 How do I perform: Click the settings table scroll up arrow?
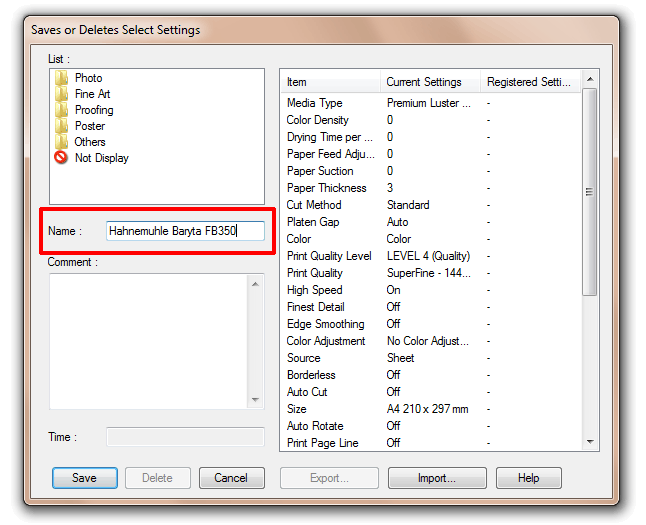tap(590, 79)
